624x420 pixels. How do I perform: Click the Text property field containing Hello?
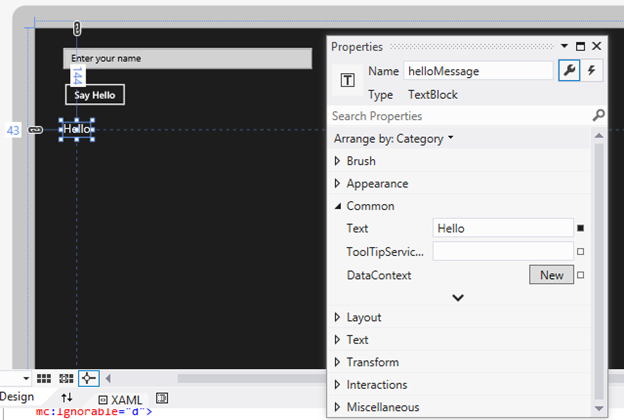click(503, 228)
